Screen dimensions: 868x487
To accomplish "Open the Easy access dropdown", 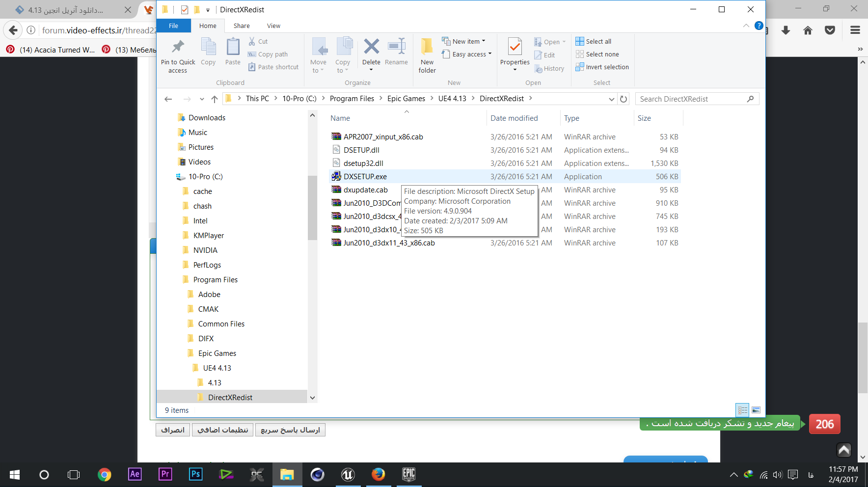I will [x=466, y=54].
